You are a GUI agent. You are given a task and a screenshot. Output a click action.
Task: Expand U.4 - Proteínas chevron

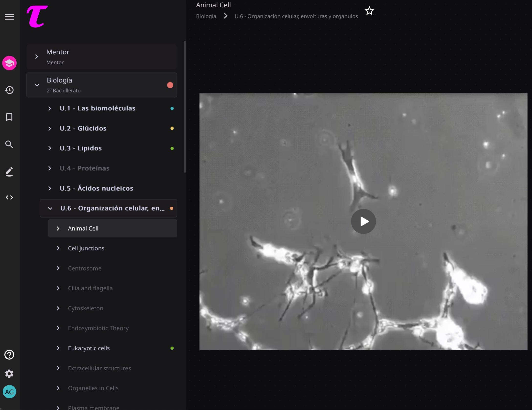[x=50, y=168]
